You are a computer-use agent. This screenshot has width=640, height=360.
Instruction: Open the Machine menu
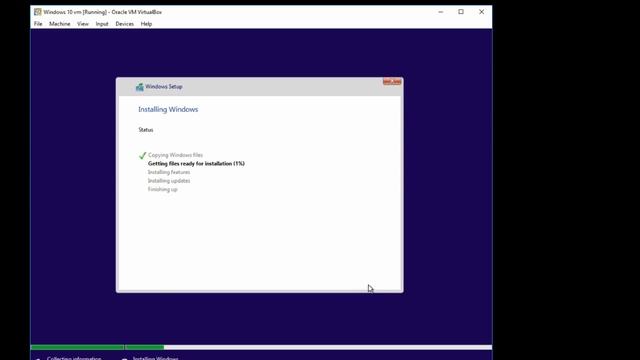pyautogui.click(x=60, y=24)
